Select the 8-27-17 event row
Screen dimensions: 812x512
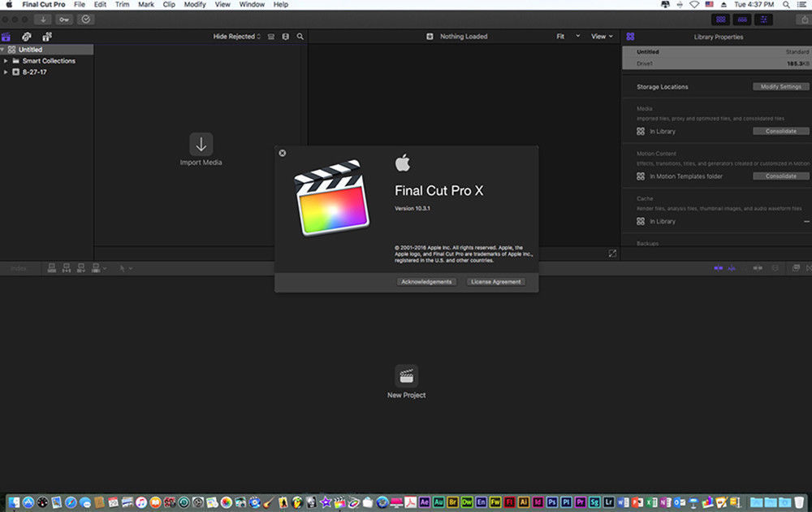[46, 72]
